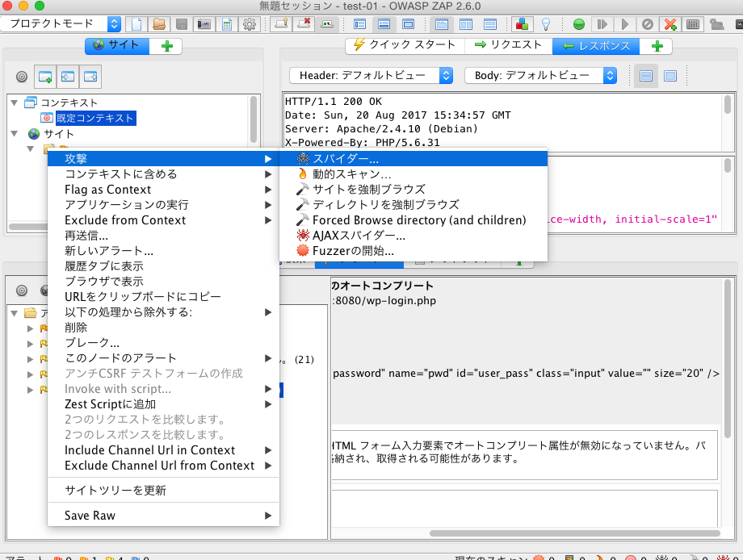Image resolution: width=743 pixels, height=560 pixels.
Task: Open Manage Add-ons colored blocks icon
Action: pos(523,23)
